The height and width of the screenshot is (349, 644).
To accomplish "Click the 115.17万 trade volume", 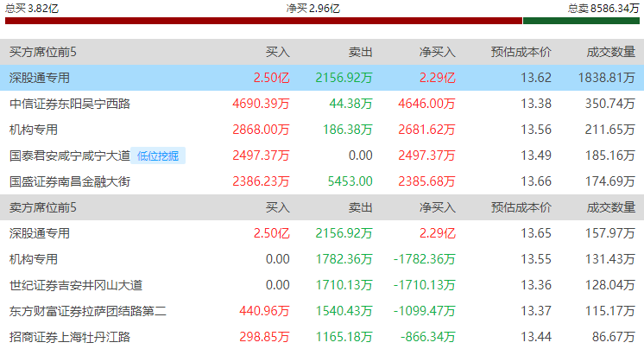I will coord(610,311).
